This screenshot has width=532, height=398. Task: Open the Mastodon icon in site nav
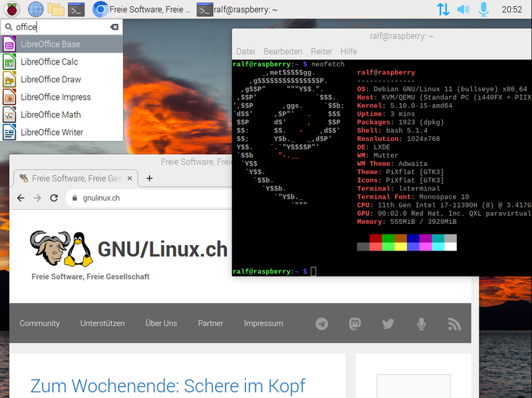point(355,324)
